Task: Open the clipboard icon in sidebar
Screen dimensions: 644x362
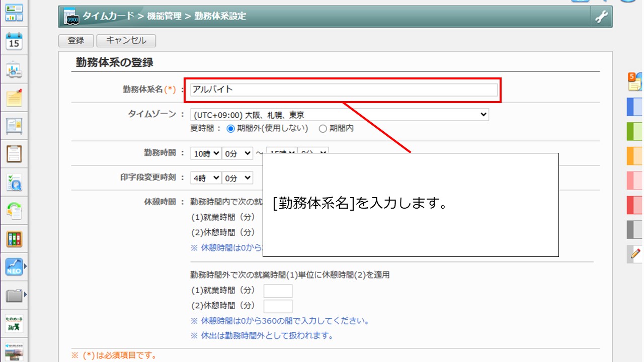Action: (x=14, y=153)
